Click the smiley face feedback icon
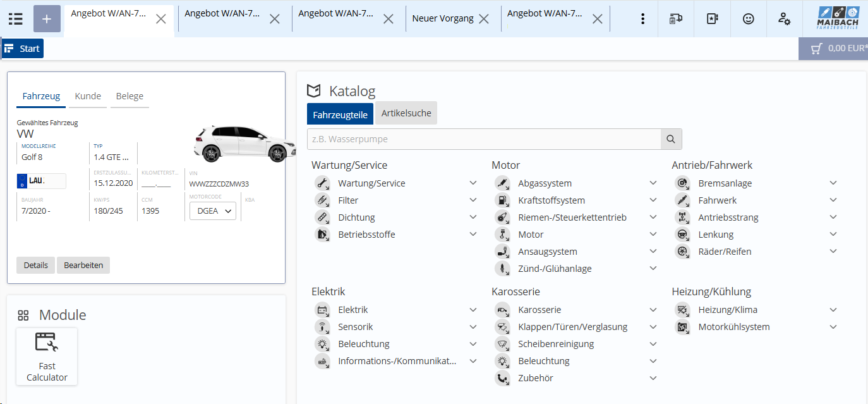The height and width of the screenshot is (404, 868). [x=748, y=19]
